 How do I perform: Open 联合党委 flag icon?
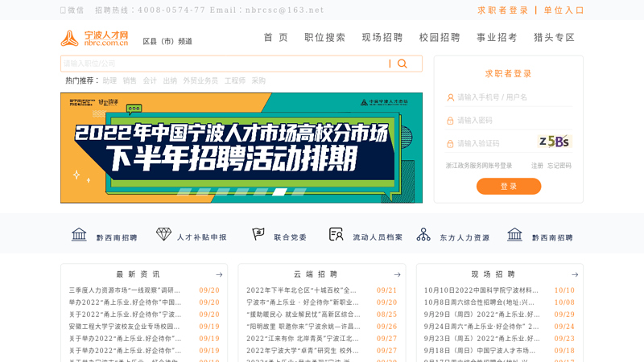tap(258, 234)
